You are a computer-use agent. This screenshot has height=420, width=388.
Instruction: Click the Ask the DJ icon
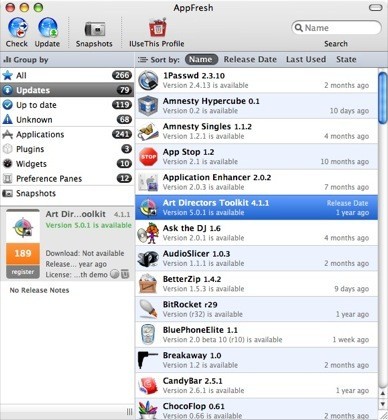[x=147, y=233]
